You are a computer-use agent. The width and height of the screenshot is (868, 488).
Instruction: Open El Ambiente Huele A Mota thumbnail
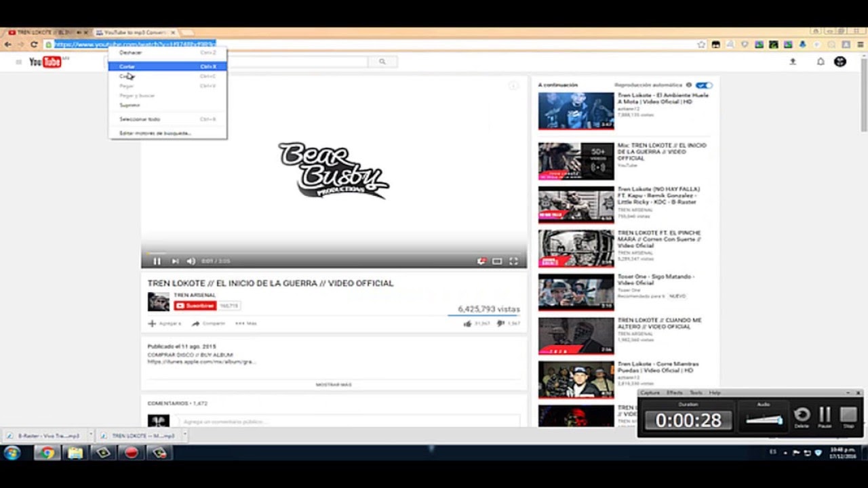point(576,111)
